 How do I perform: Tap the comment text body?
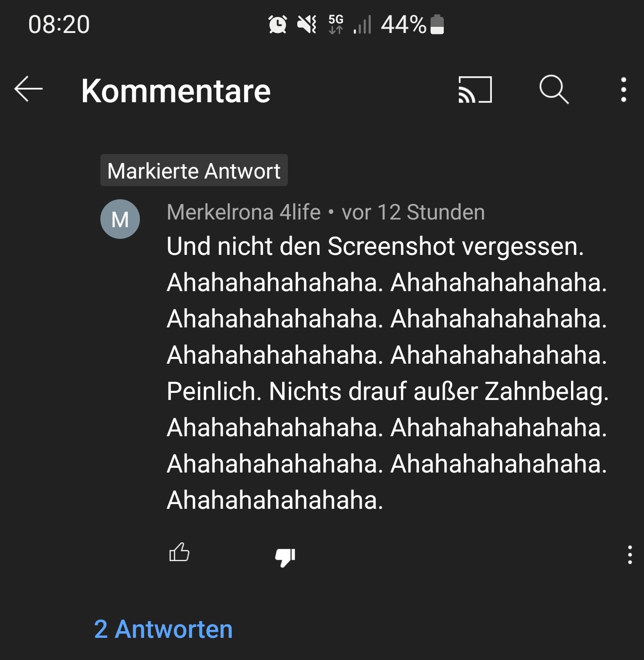388,373
